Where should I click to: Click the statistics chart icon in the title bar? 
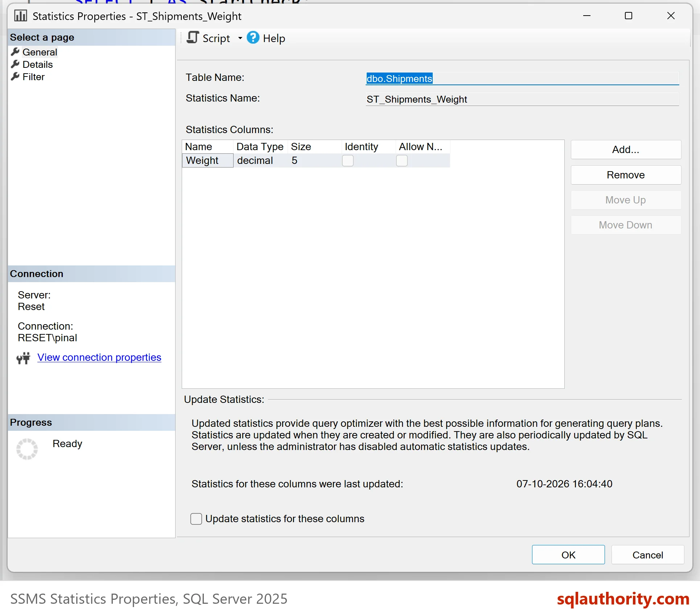(x=21, y=16)
